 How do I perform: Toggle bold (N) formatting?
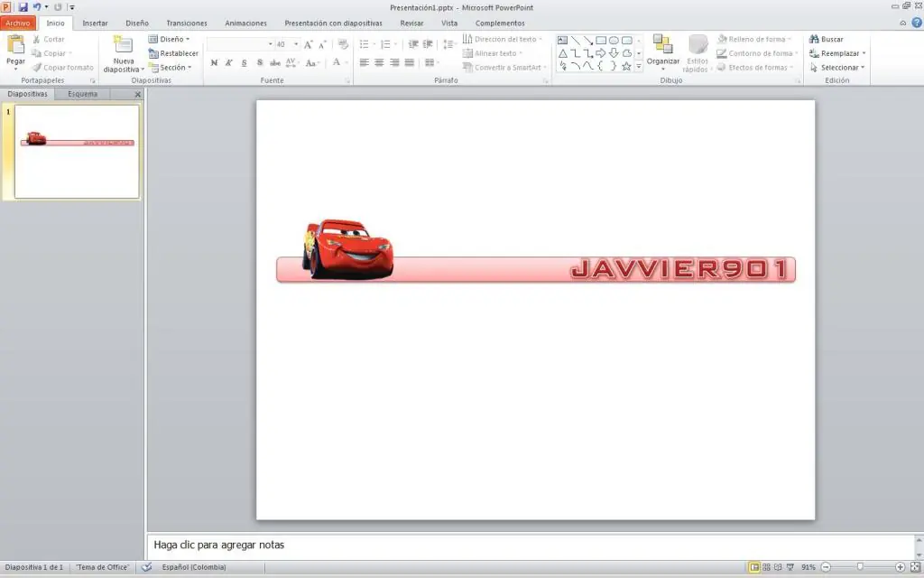[214, 62]
